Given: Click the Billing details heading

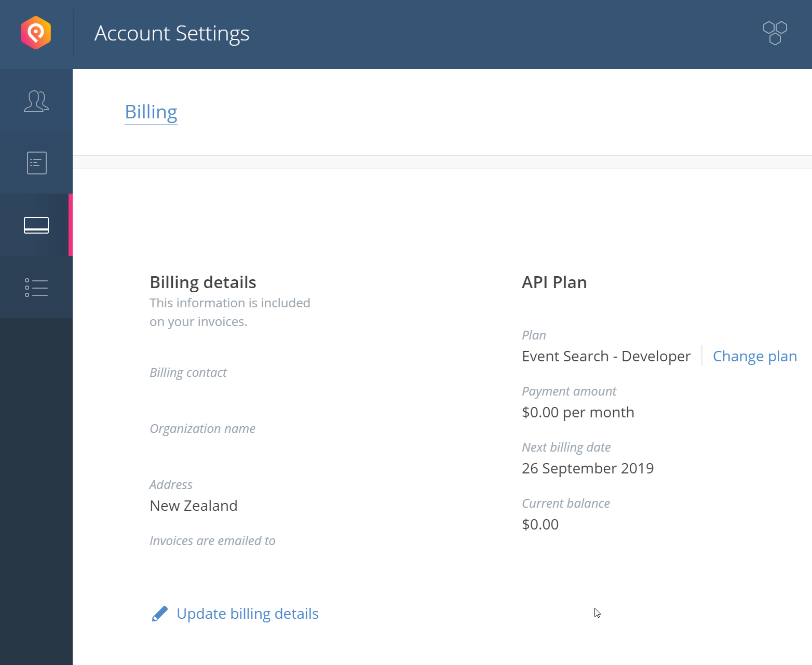Looking at the screenshot, I should 203,282.
